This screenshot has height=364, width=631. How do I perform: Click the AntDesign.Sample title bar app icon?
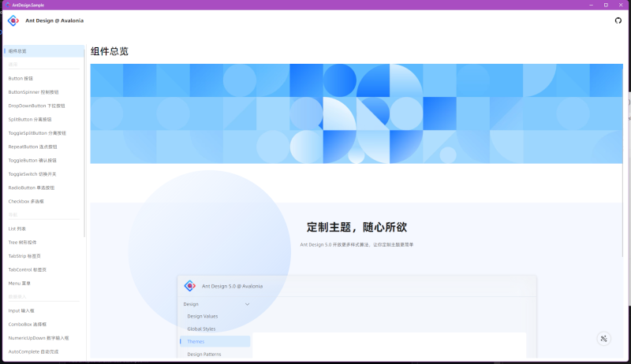point(7,5)
